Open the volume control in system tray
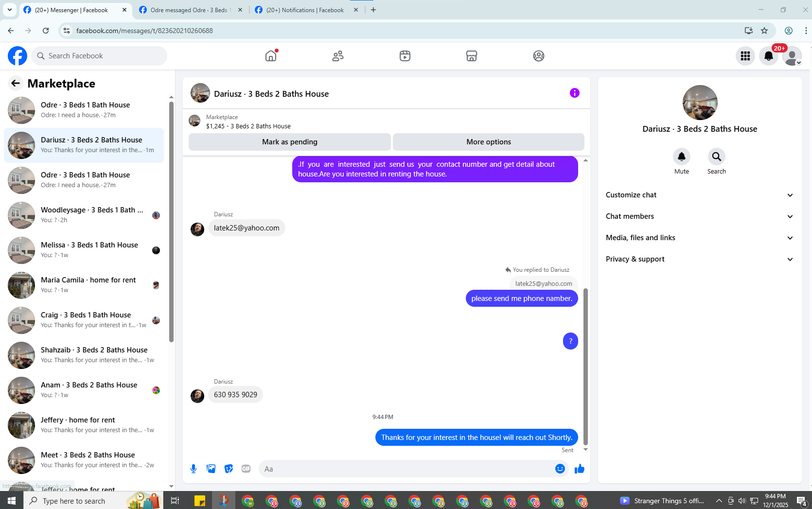812x509 pixels. 742,501
